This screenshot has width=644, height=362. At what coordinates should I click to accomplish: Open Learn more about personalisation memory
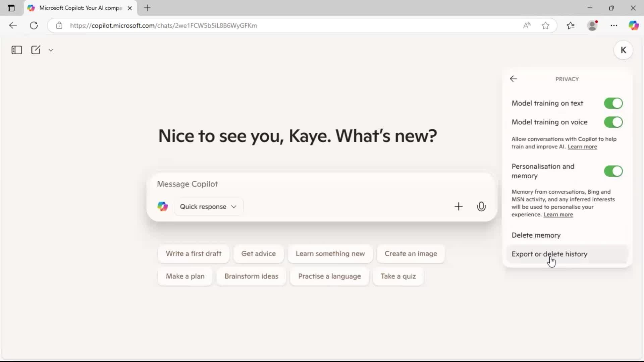(558, 215)
